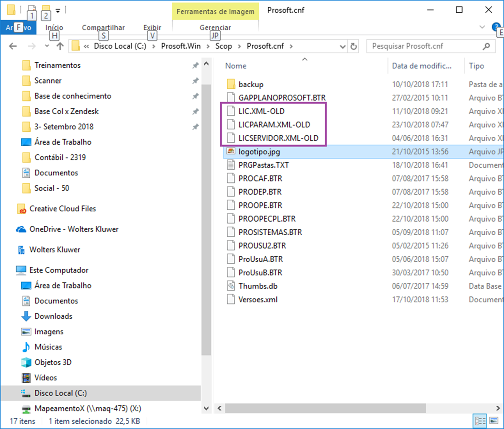Click the Wolters Kluwer building icon
The height and width of the screenshot is (429, 504).
click(21, 250)
